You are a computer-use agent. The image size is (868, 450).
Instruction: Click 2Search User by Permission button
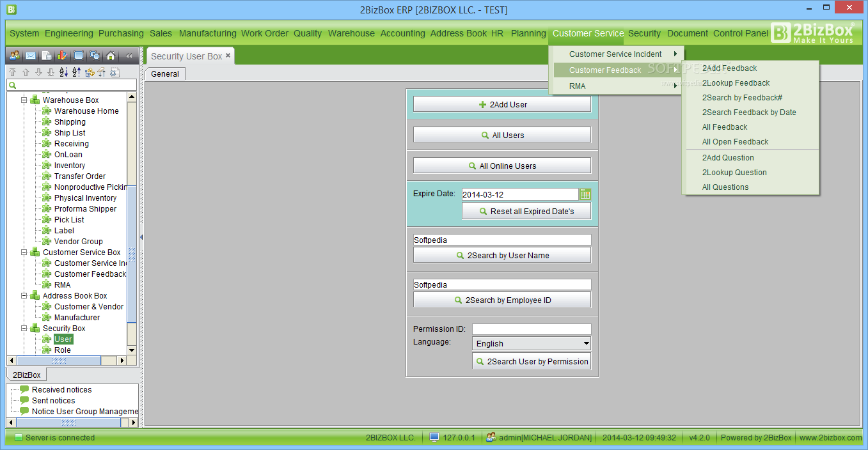[532, 361]
